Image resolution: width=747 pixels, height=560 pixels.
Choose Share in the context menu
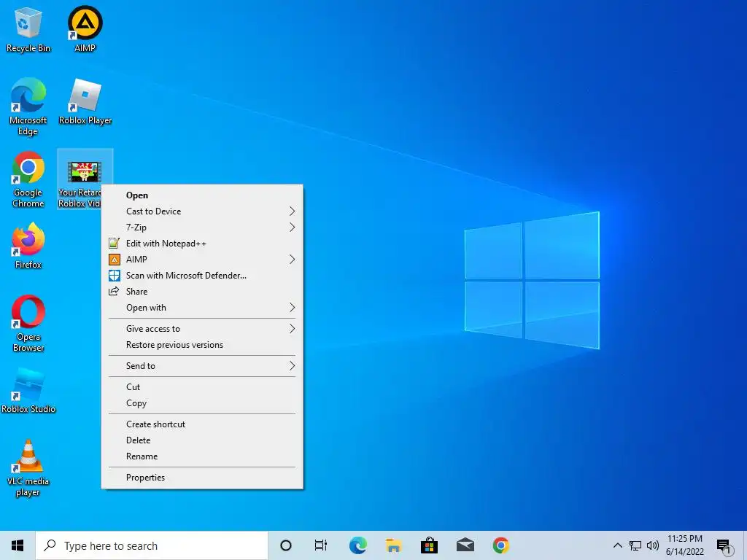(x=202, y=292)
